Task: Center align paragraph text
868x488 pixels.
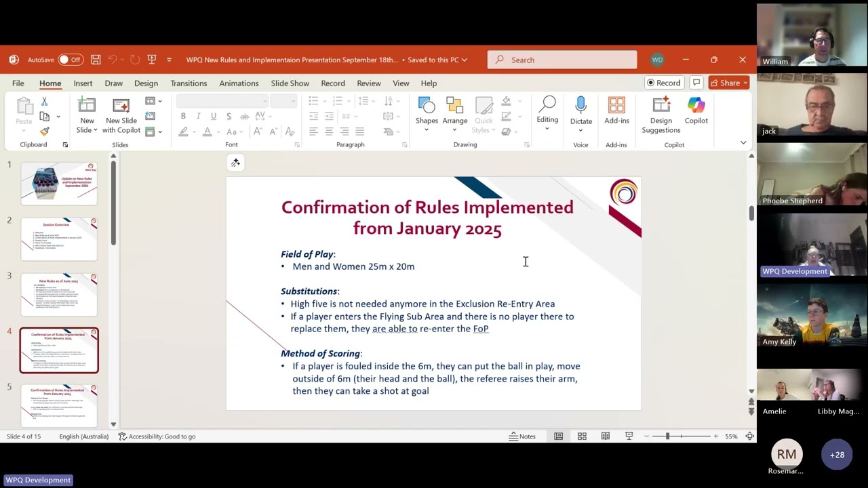Action: tap(329, 131)
